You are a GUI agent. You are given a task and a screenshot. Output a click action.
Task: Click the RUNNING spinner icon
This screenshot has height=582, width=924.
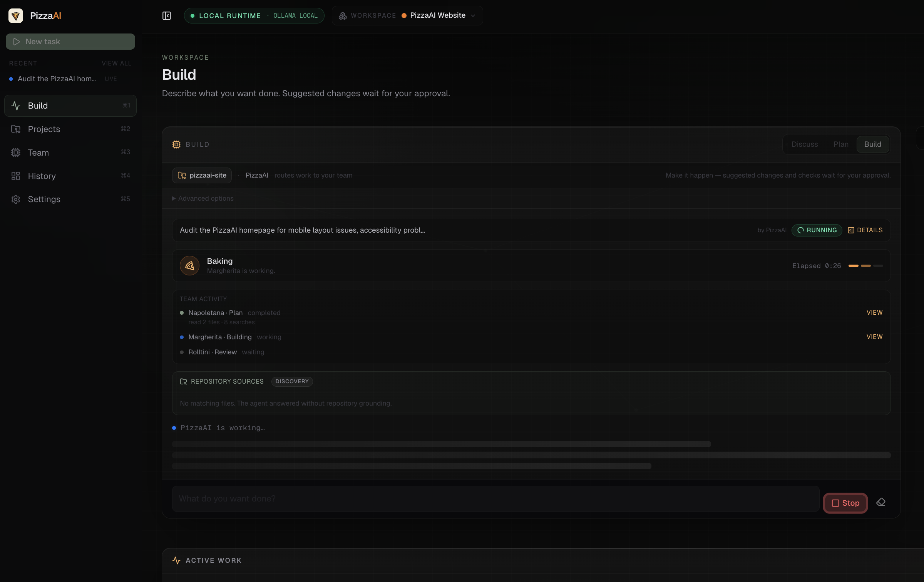[800, 230]
